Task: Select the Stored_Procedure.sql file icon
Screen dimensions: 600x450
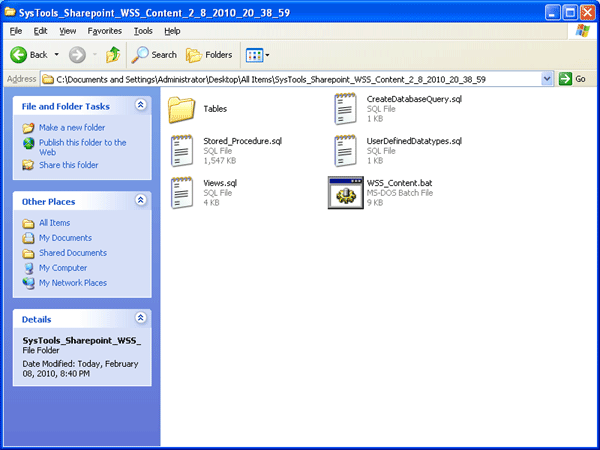Action: pos(182,151)
